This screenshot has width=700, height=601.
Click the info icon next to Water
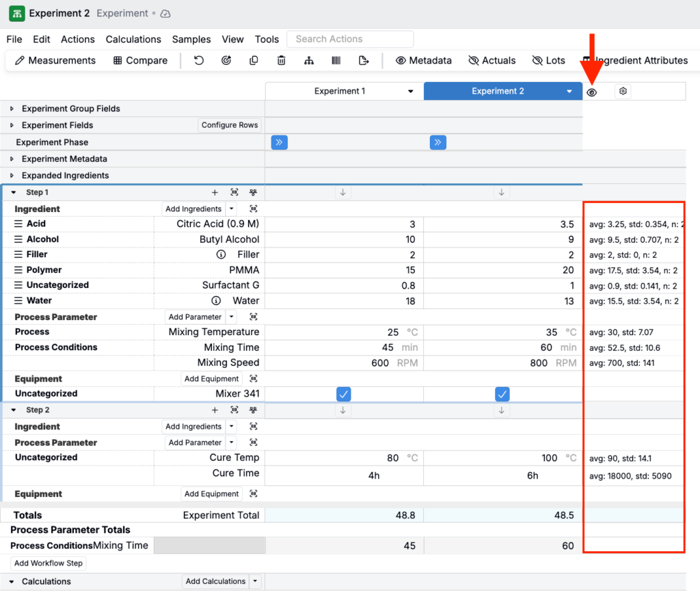[x=216, y=301]
